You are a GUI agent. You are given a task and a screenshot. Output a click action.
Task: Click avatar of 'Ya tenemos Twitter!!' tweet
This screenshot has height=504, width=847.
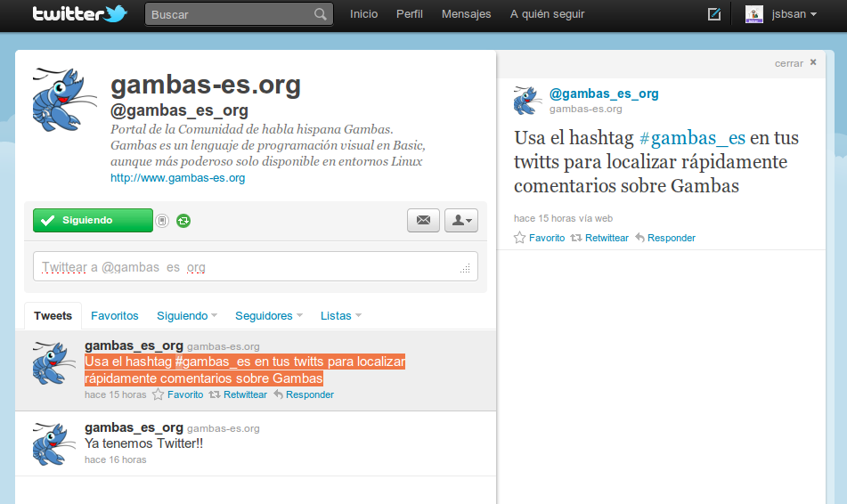click(54, 444)
